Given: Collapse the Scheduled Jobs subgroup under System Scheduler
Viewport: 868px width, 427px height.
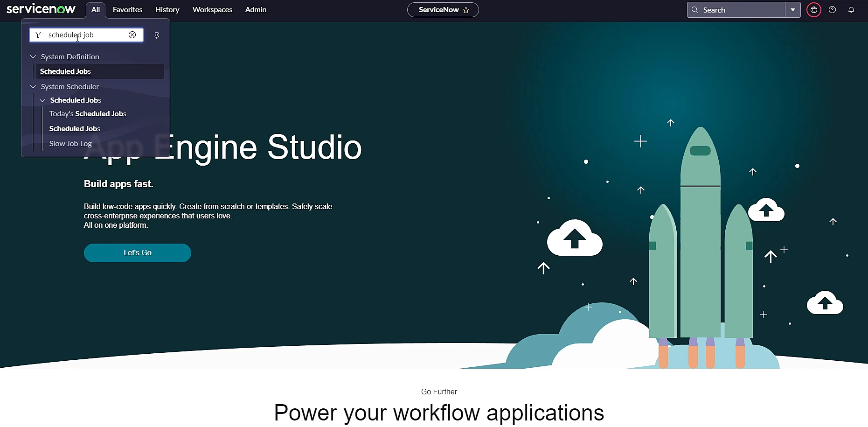Looking at the screenshot, I should pyautogui.click(x=42, y=100).
